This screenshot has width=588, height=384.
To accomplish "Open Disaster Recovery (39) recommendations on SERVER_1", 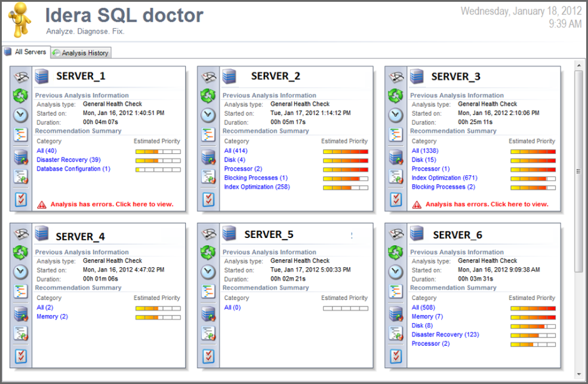I will tap(68, 160).
